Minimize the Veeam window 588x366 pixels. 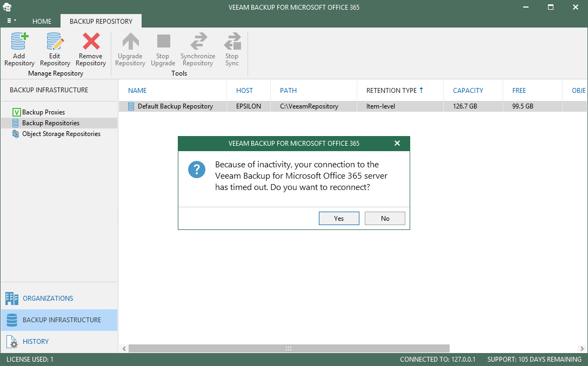[526, 7]
